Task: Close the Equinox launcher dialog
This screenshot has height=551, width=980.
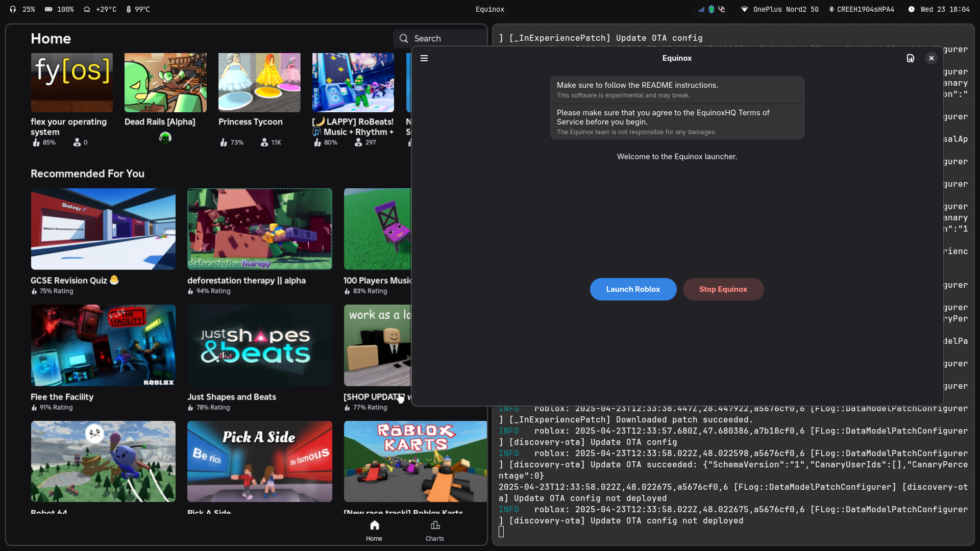Action: click(932, 58)
